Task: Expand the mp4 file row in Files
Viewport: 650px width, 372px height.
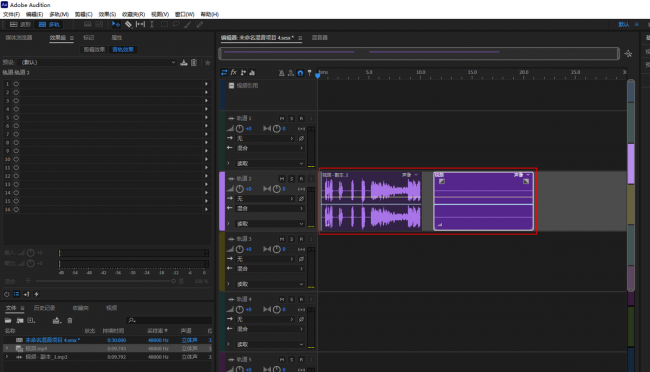Action: click(x=7, y=348)
